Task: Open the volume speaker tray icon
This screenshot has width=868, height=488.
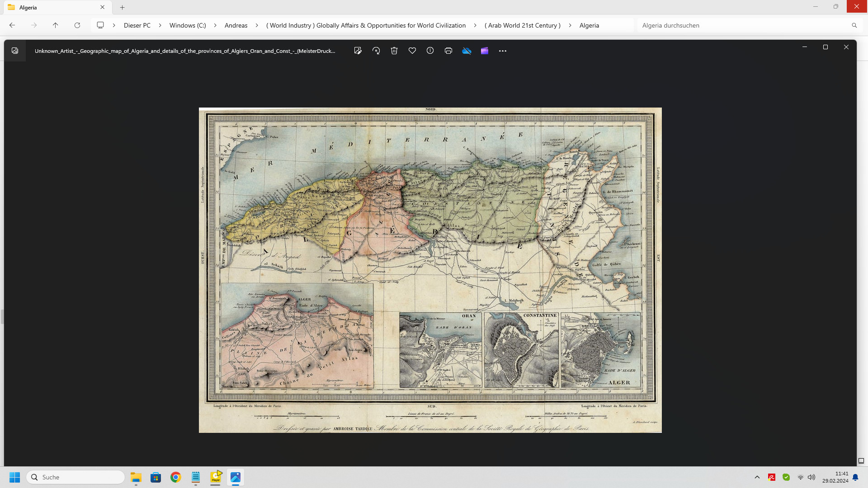Action: pyautogui.click(x=811, y=477)
